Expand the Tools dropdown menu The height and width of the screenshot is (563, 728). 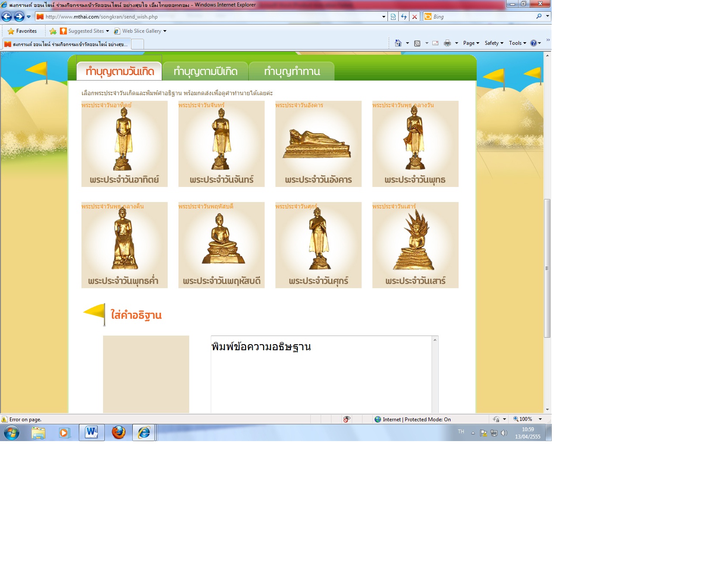point(517,43)
